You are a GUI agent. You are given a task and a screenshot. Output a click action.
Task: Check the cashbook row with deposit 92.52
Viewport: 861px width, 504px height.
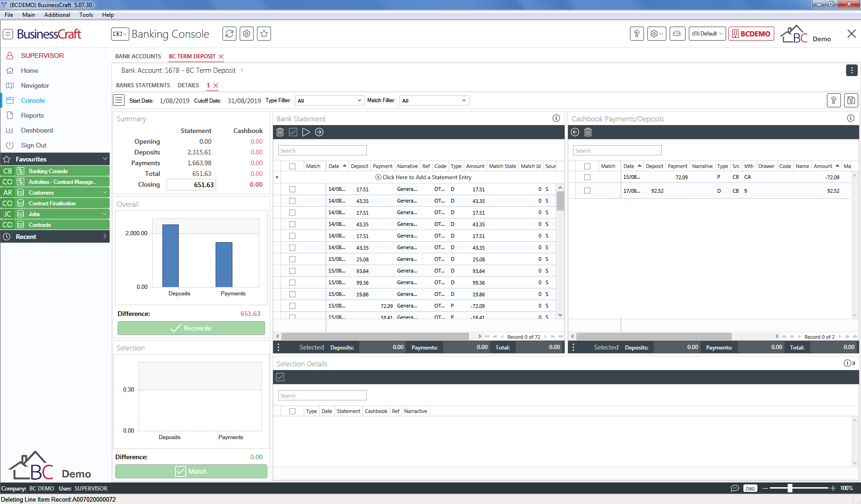click(x=588, y=190)
